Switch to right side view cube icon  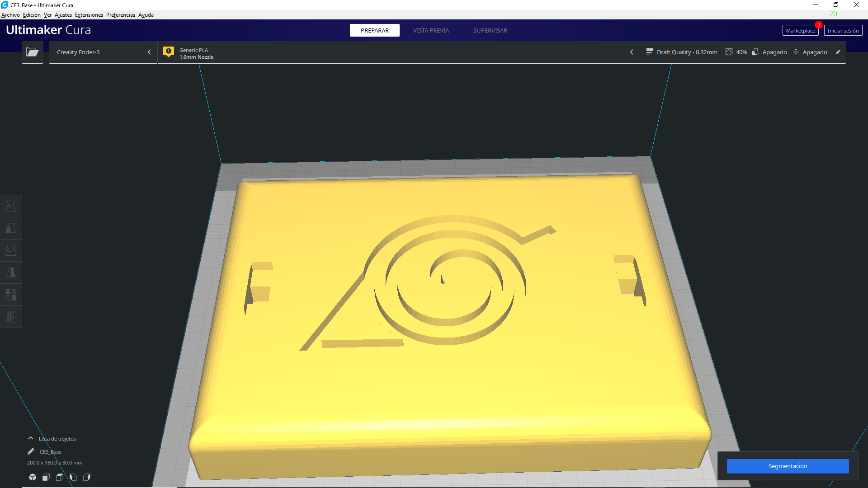coord(87,477)
